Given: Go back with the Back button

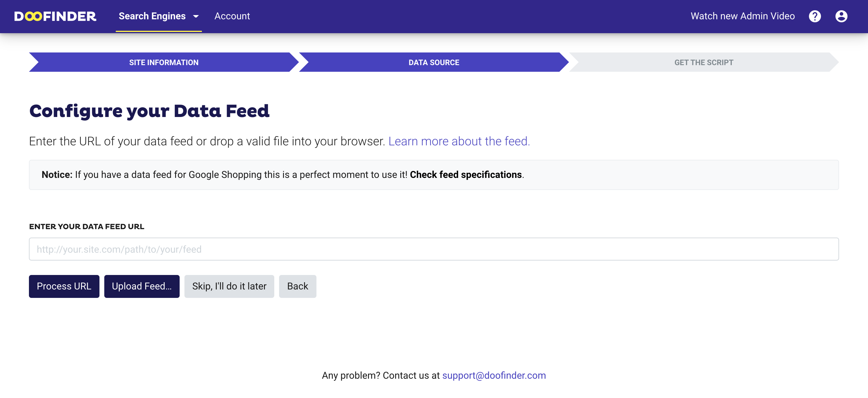Looking at the screenshot, I should coord(297,286).
